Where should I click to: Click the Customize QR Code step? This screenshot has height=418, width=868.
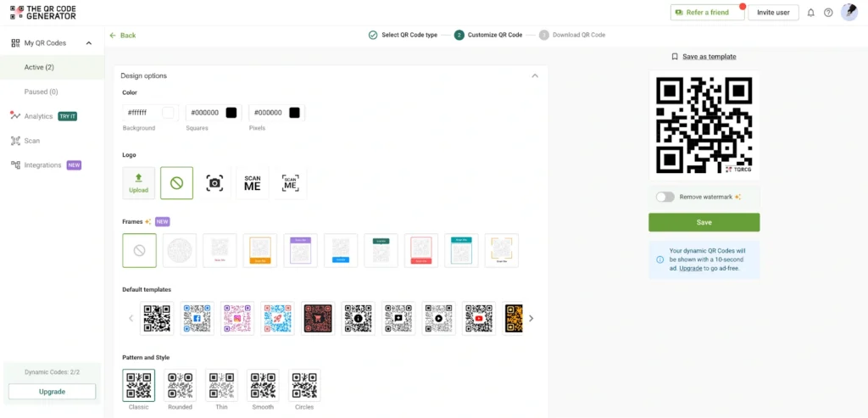pyautogui.click(x=488, y=35)
